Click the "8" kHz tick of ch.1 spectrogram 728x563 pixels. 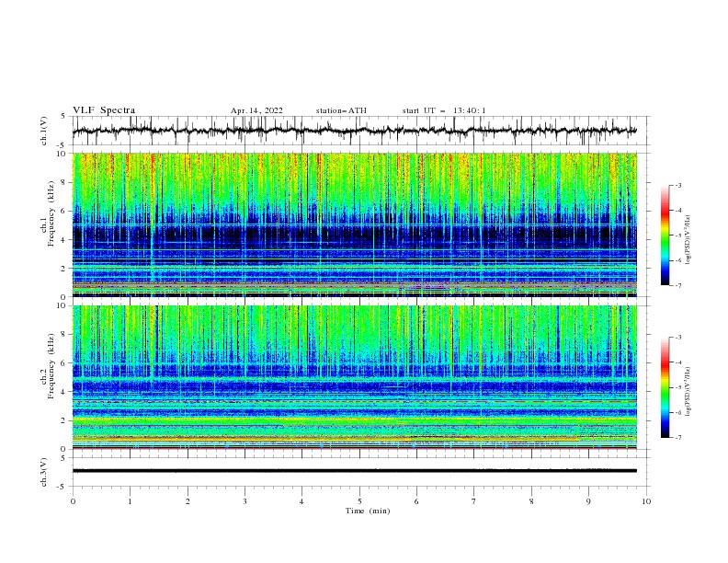[64, 182]
